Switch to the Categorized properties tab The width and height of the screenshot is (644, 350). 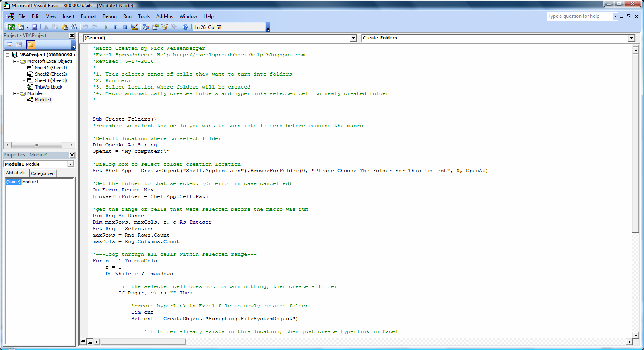(x=43, y=173)
